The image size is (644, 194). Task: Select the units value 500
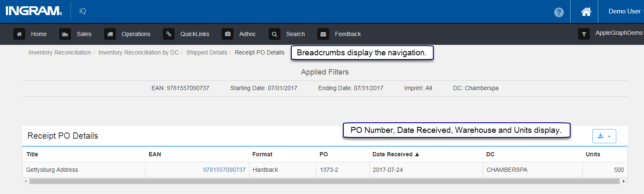pyautogui.click(x=618, y=170)
